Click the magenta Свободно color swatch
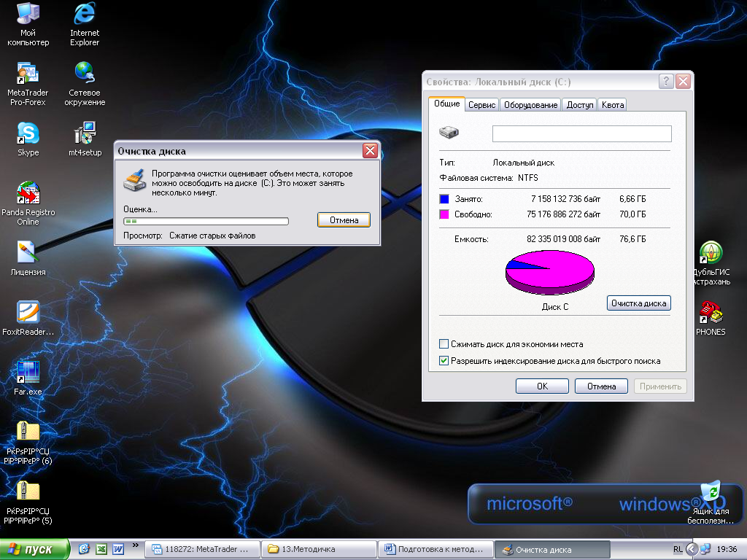 pos(444,214)
